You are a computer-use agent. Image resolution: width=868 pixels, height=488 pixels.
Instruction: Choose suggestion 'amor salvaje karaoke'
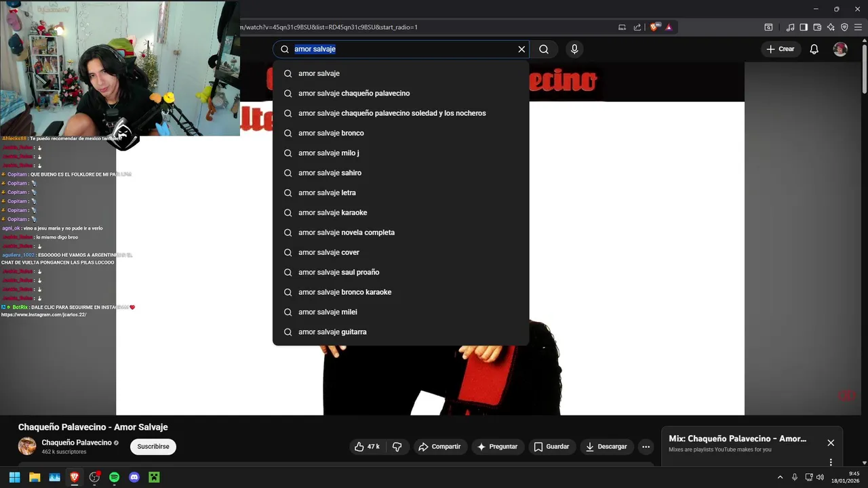(x=401, y=212)
